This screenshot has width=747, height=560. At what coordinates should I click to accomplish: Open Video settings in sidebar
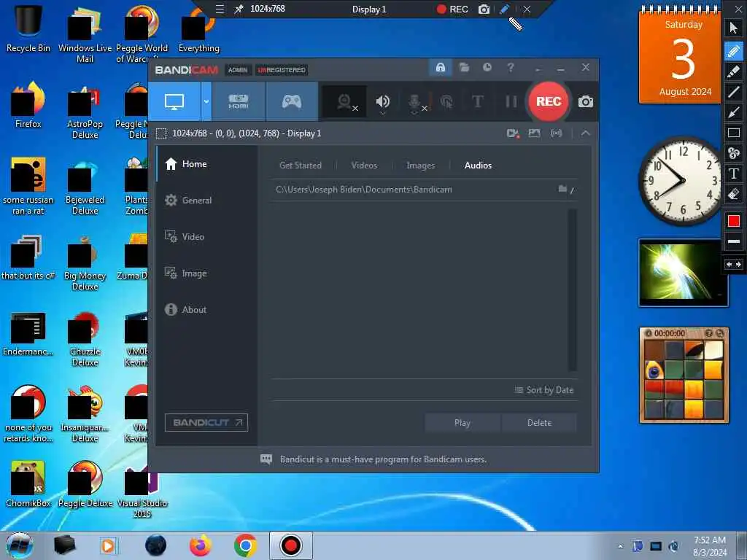206,237
